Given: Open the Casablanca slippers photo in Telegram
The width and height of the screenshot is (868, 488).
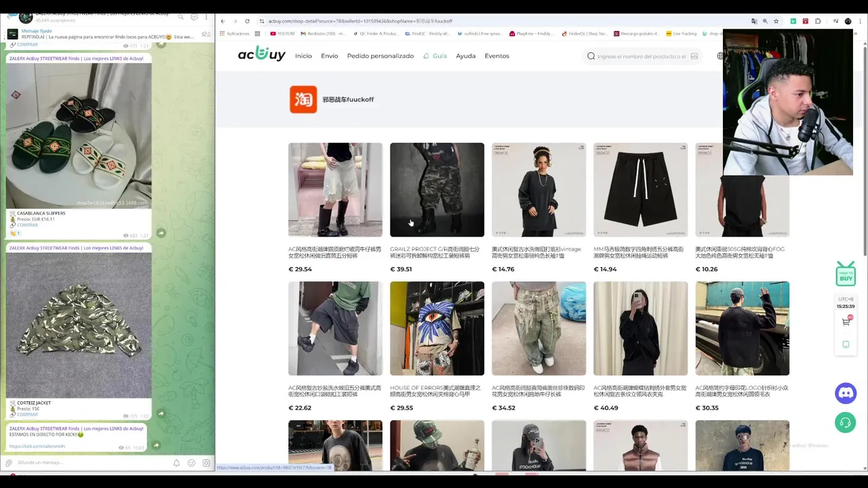Looking at the screenshot, I should click(79, 136).
